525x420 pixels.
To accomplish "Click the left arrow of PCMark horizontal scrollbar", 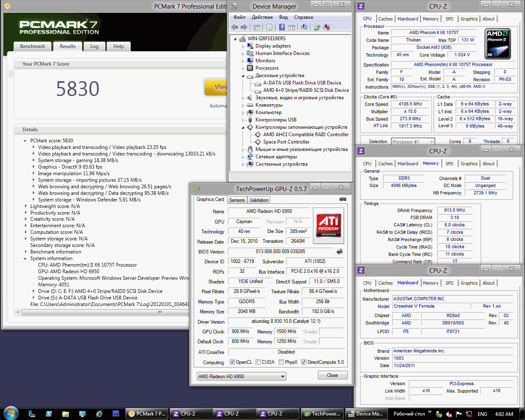I will point(18,312).
